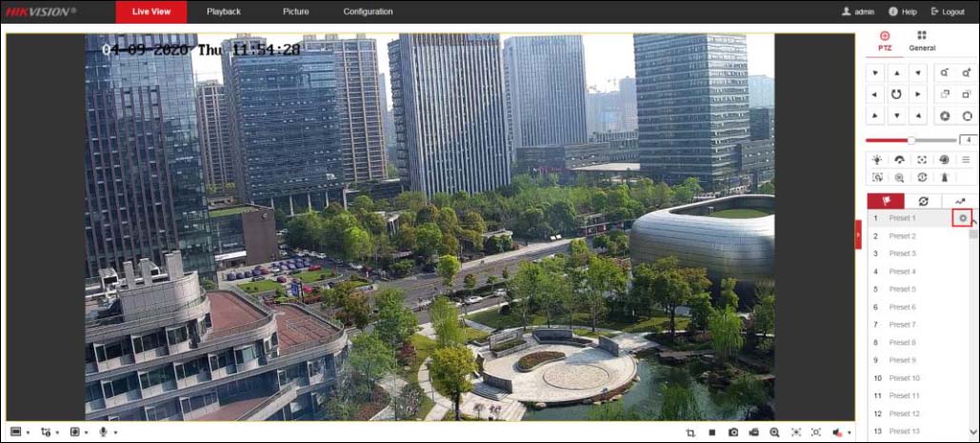Viewport: 980px width, 443px height.
Task: Click the bottom toolbar crop-shaped icon
Action: click(690, 433)
